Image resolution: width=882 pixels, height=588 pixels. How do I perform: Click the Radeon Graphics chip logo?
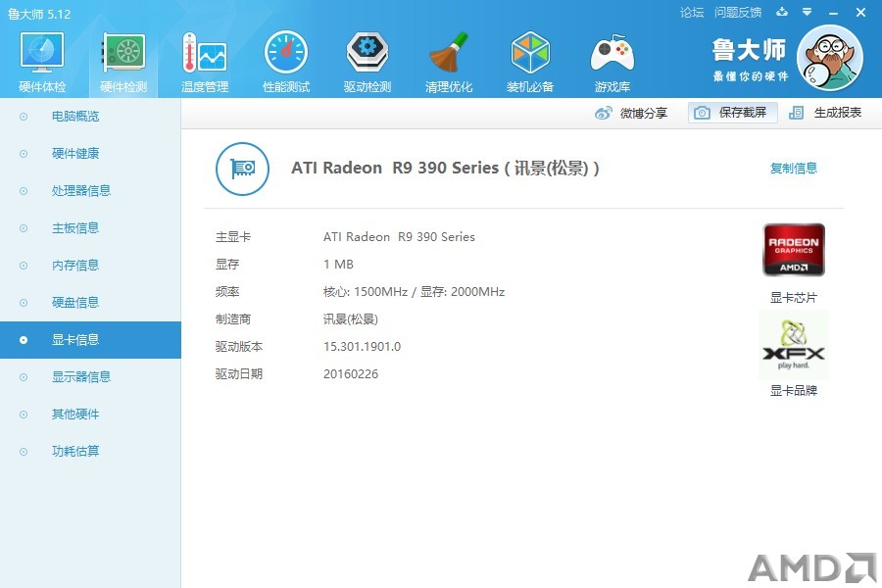tap(794, 250)
